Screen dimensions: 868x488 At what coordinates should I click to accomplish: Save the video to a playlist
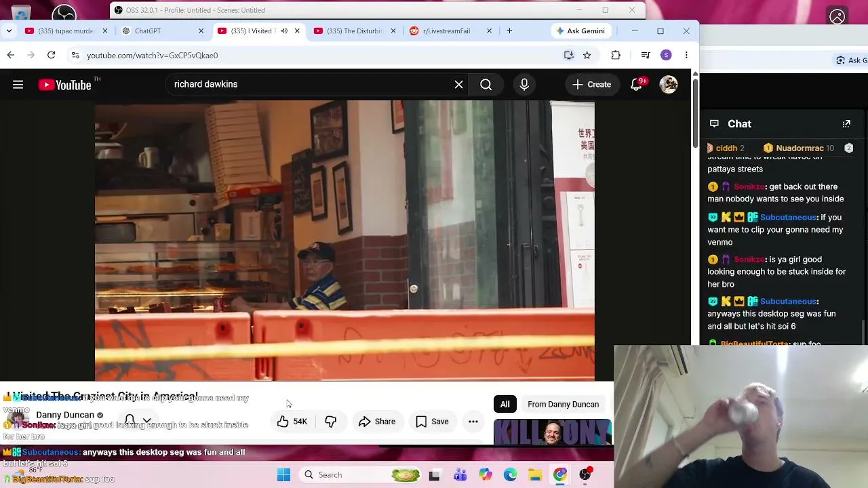click(x=432, y=422)
